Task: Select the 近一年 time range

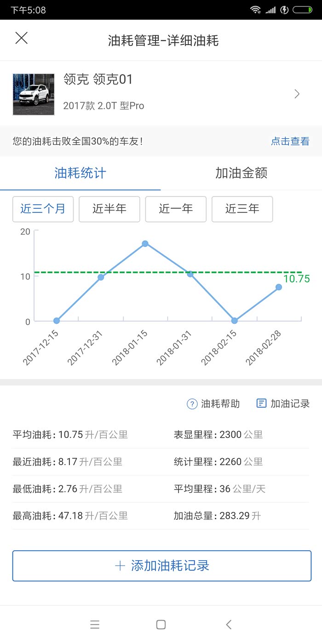Action: [176, 209]
